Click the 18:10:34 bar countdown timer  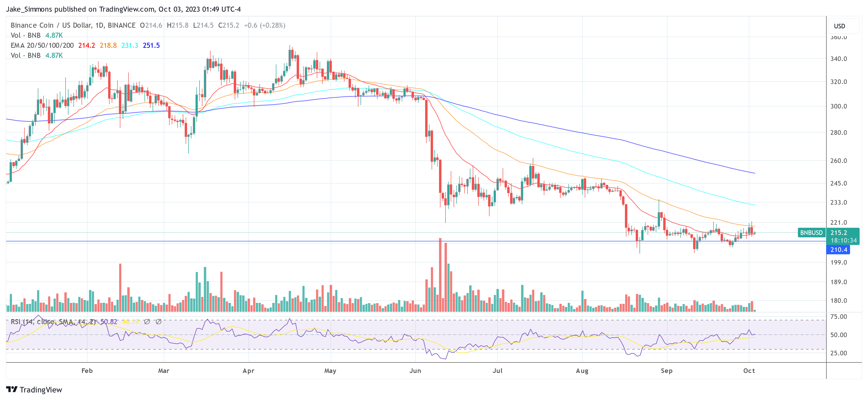(x=843, y=240)
